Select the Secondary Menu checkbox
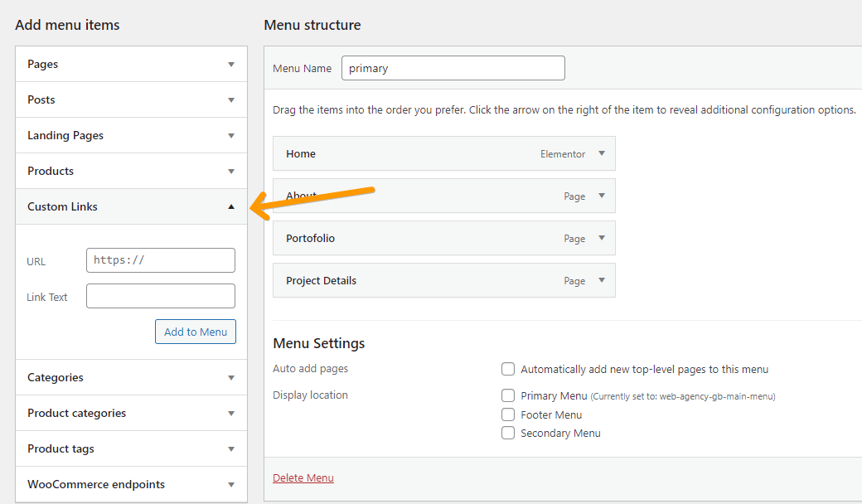862x504 pixels. click(508, 433)
